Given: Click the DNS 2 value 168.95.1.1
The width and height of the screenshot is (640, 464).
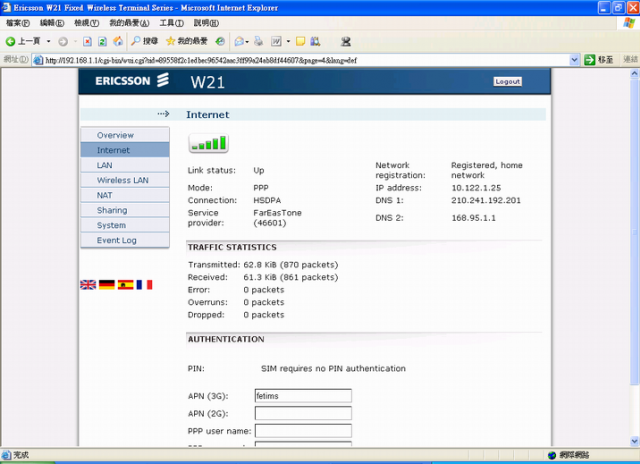Looking at the screenshot, I should click(x=473, y=218).
